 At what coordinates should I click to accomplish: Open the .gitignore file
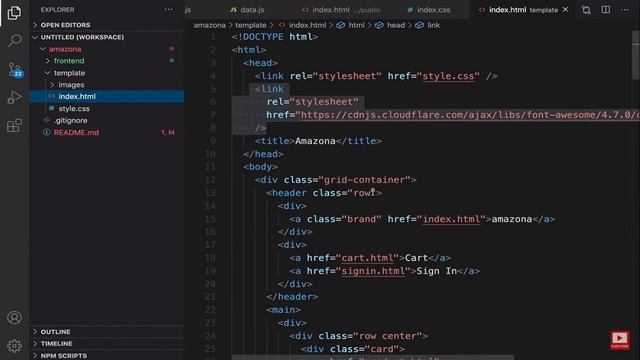[107, 120]
